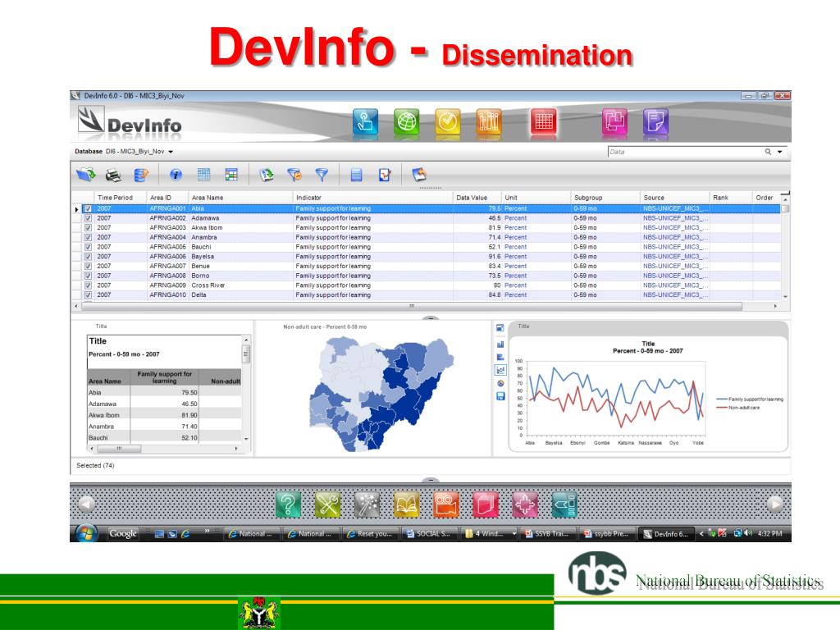Open the green Help question-mark icon
Image resolution: width=840 pixels, height=630 pixels.
[x=288, y=504]
